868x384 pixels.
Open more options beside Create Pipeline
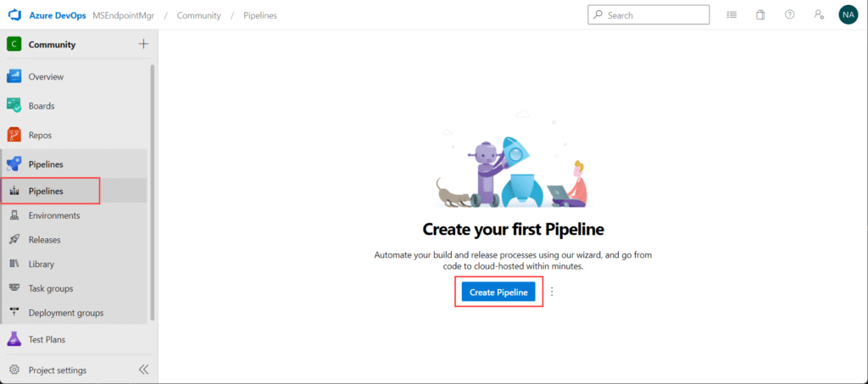pyautogui.click(x=551, y=292)
